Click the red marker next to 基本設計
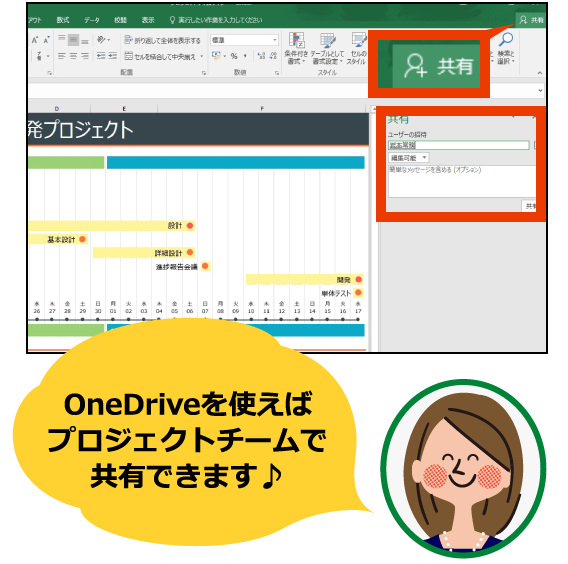The height and width of the screenshot is (564, 568). (82, 239)
